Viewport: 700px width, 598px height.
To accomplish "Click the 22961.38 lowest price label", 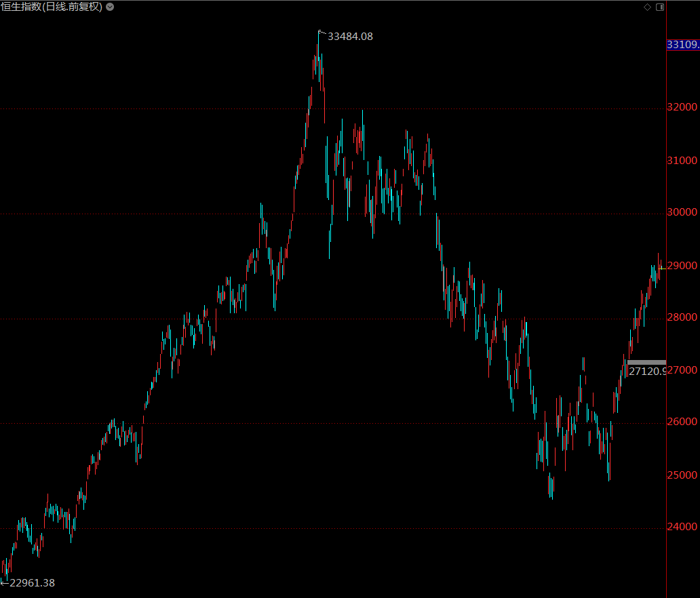I will [x=31, y=582].
